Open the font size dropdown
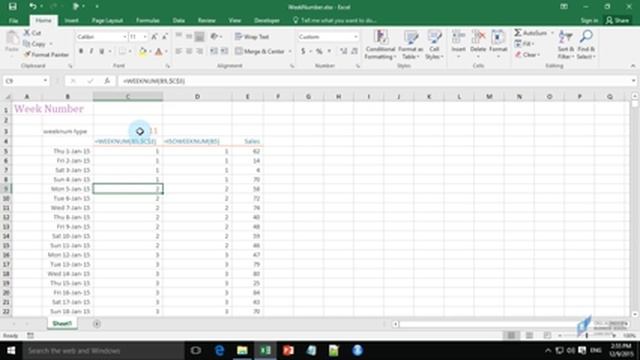 tap(144, 37)
